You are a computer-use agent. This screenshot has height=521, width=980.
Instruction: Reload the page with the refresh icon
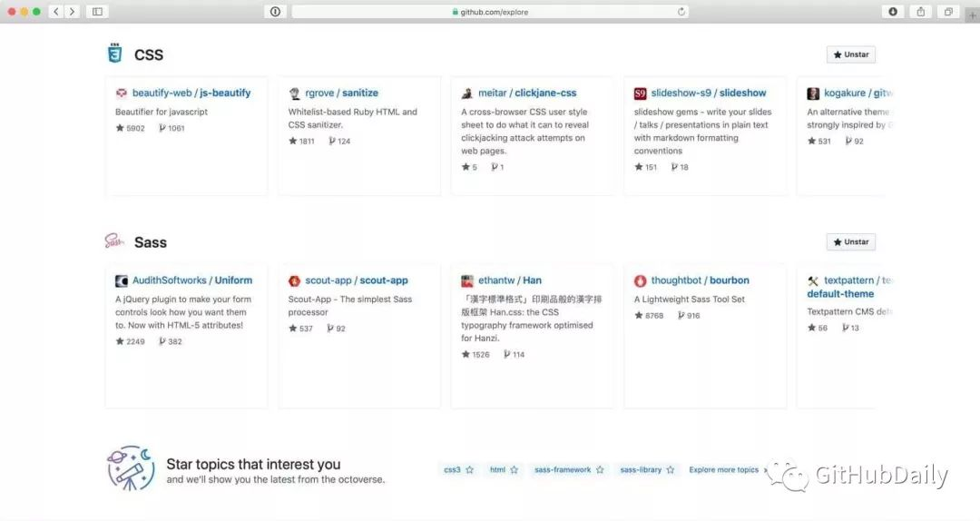click(681, 11)
